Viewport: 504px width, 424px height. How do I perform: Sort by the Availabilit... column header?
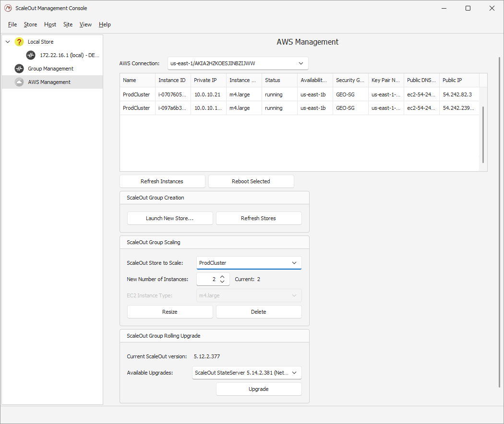[315, 80]
